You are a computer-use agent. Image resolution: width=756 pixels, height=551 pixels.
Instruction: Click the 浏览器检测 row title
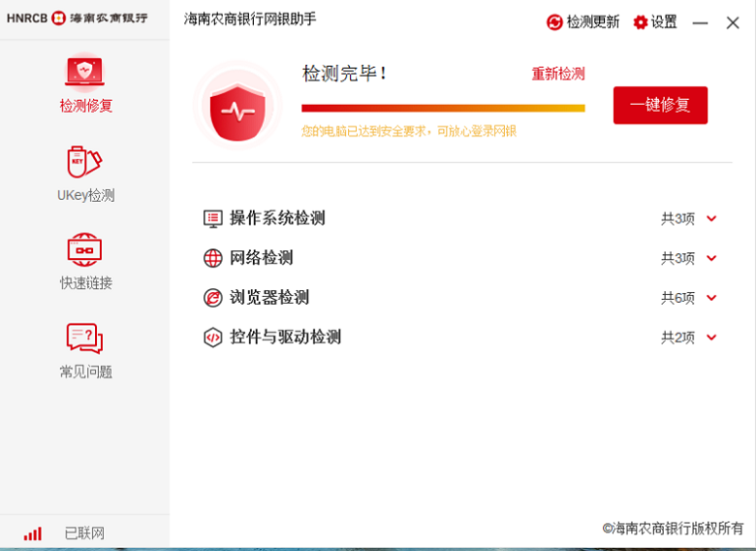pos(269,297)
